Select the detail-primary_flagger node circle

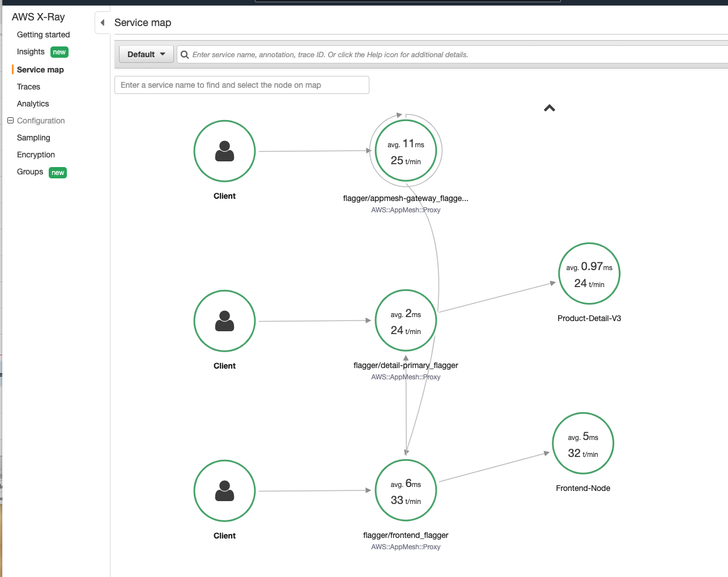[x=406, y=320]
